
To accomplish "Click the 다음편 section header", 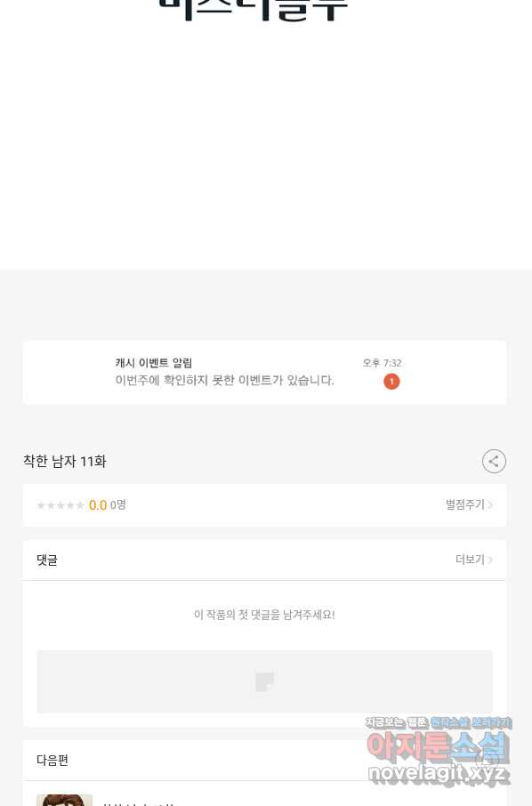I will point(52,760).
